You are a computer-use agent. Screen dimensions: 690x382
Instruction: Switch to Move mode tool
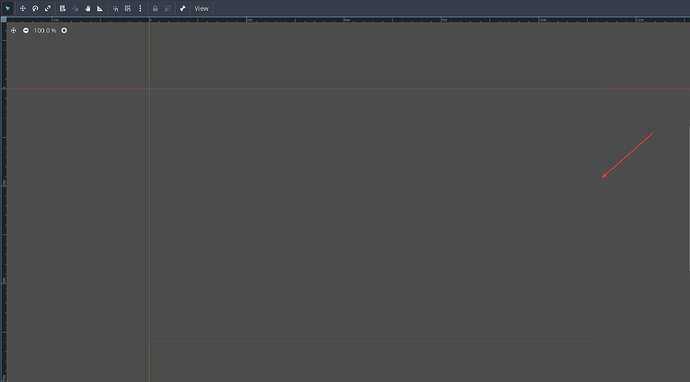click(x=22, y=8)
